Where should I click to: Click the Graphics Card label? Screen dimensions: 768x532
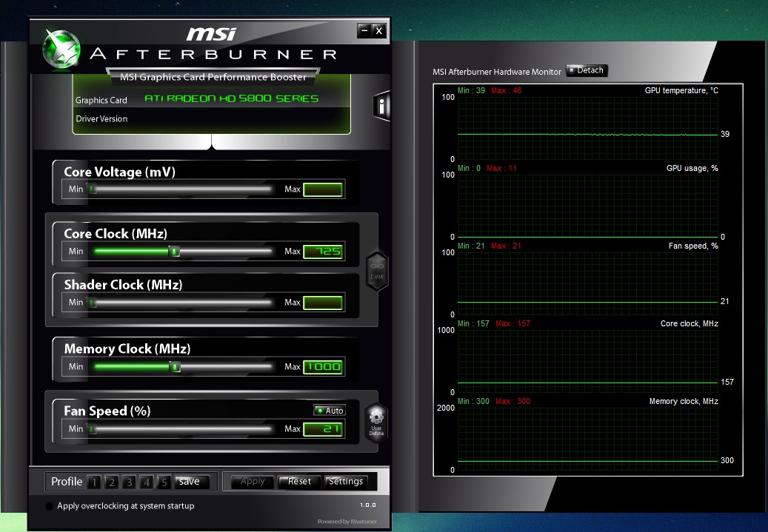coord(101,101)
